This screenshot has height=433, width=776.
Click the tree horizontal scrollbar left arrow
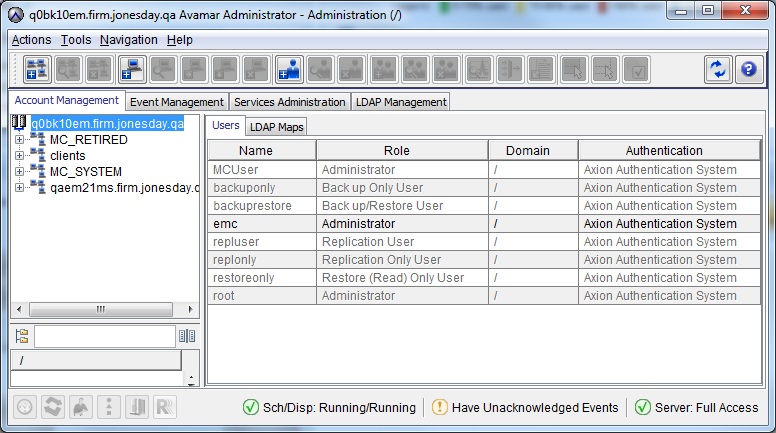[x=19, y=309]
